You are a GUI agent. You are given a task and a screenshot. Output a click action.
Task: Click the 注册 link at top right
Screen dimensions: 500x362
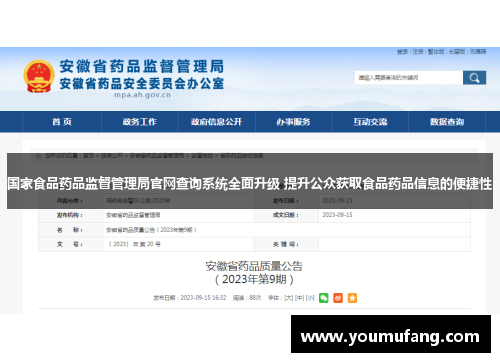click(418, 52)
